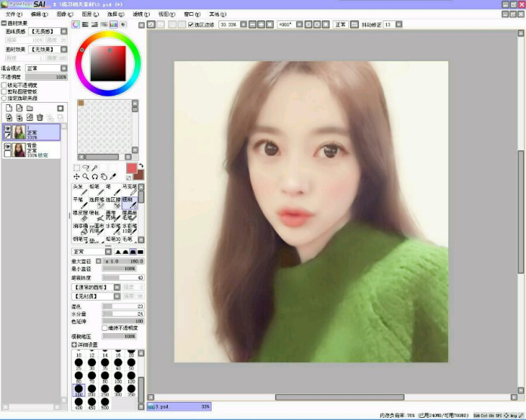Select brush size 160 preset

[79, 391]
